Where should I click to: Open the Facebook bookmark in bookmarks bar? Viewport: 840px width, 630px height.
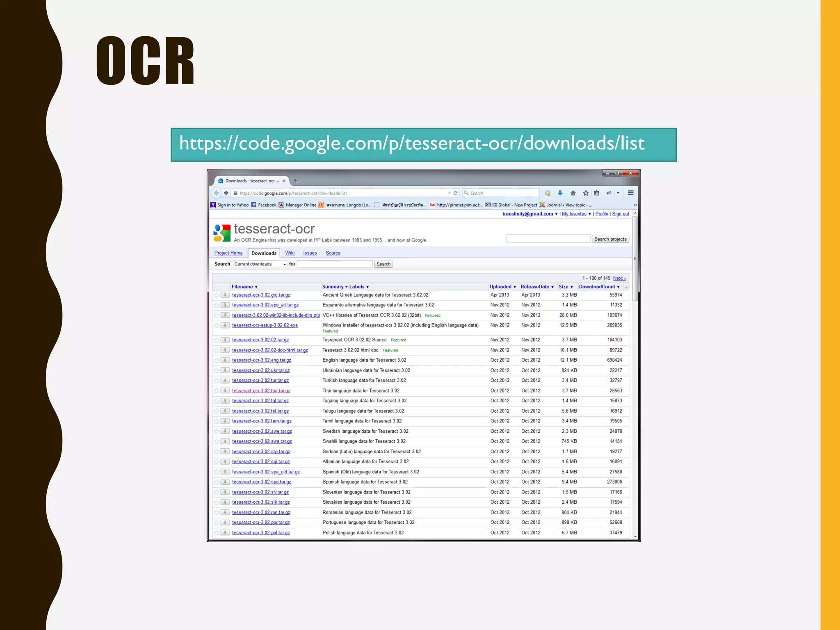coord(264,205)
